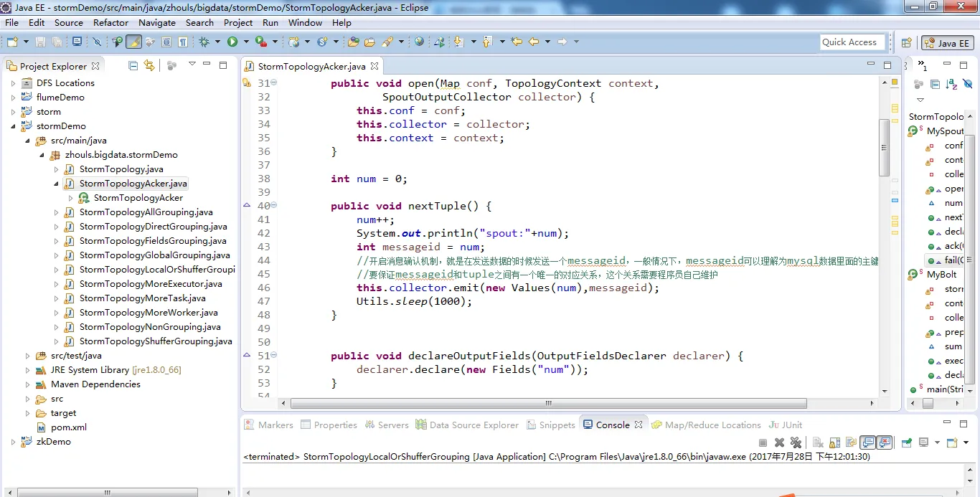Collapse nextTuple method fold marker
Image resolution: width=980 pixels, height=497 pixels.
tap(274, 206)
